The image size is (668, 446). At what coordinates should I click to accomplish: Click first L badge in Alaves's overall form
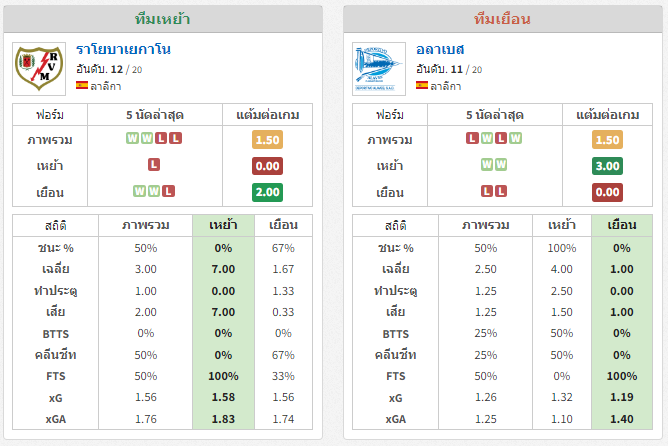pos(472,138)
